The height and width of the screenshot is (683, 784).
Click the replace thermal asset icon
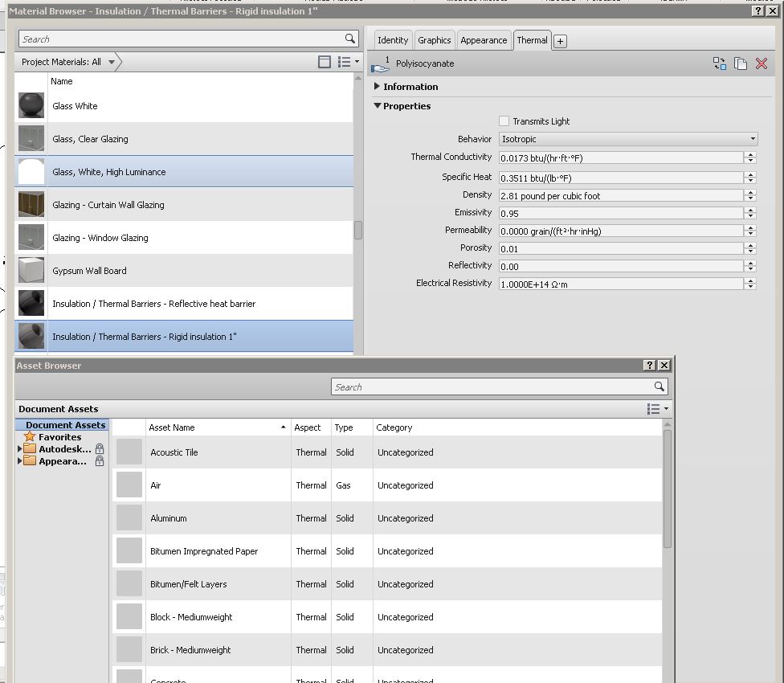coord(719,63)
